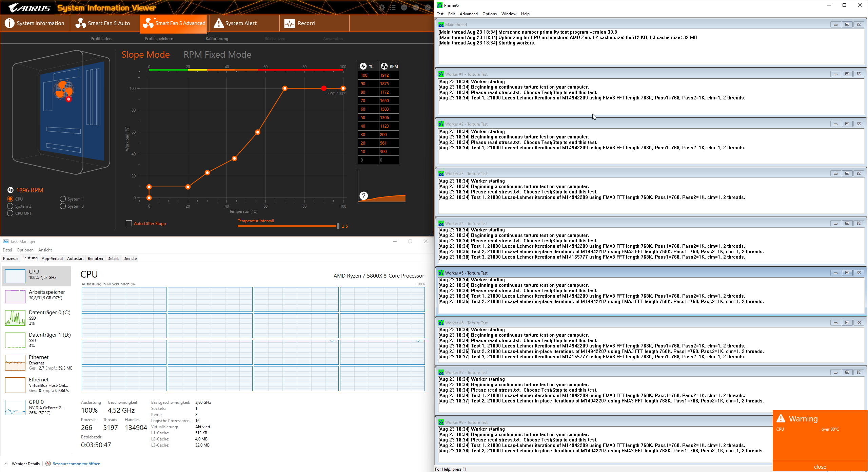Switch to the Autostart tab
Image resolution: width=868 pixels, height=472 pixels.
coord(75,259)
